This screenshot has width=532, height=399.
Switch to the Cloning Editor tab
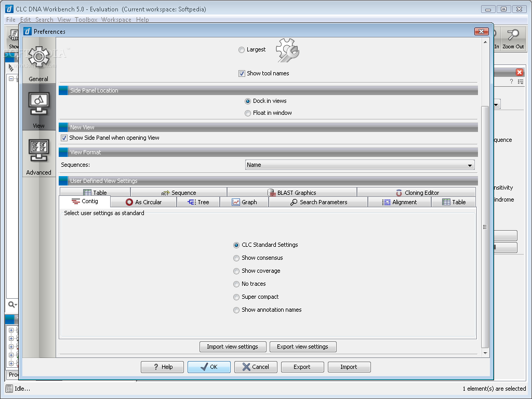417,192
